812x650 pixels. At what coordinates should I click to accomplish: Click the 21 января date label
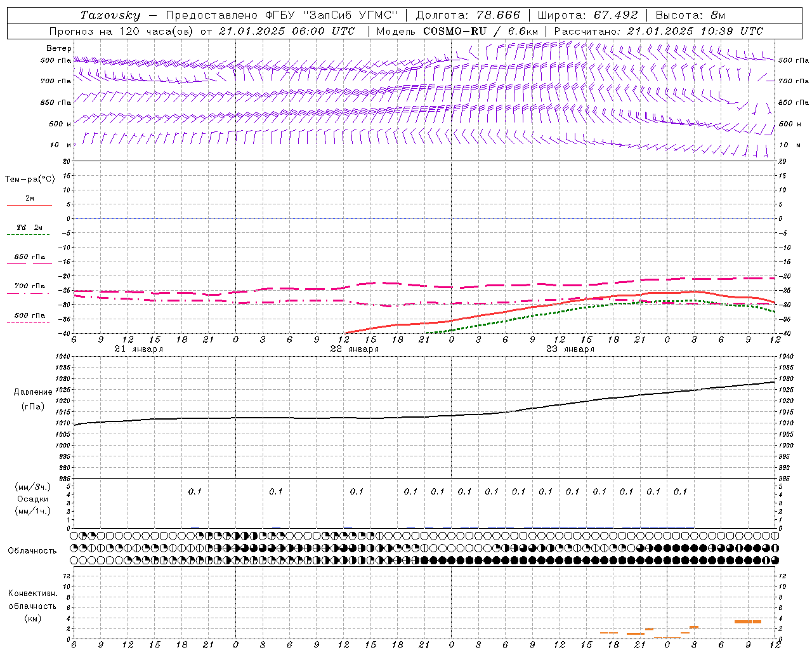tap(138, 349)
